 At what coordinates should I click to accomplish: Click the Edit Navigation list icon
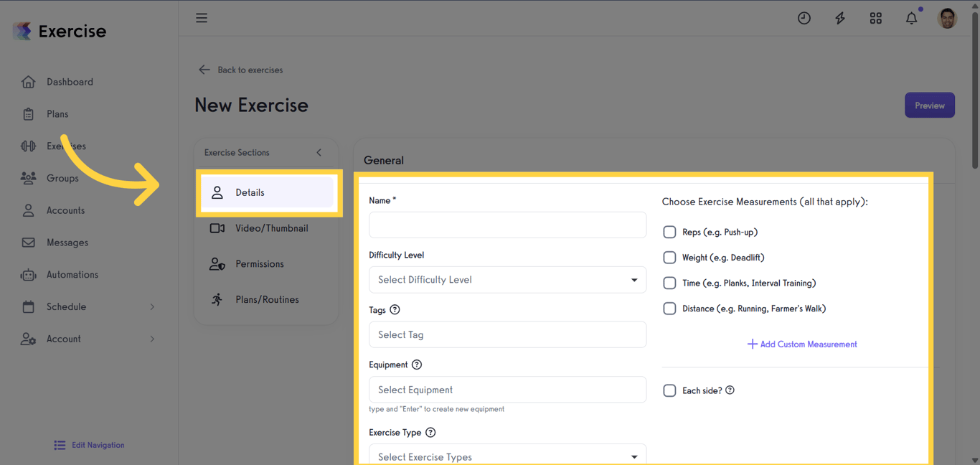[60, 446]
